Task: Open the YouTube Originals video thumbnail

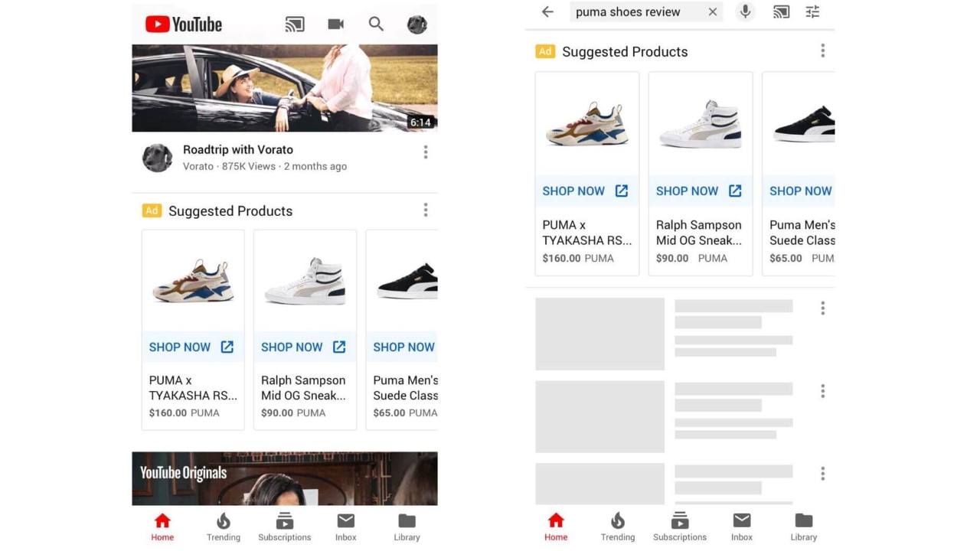Action: click(x=285, y=478)
